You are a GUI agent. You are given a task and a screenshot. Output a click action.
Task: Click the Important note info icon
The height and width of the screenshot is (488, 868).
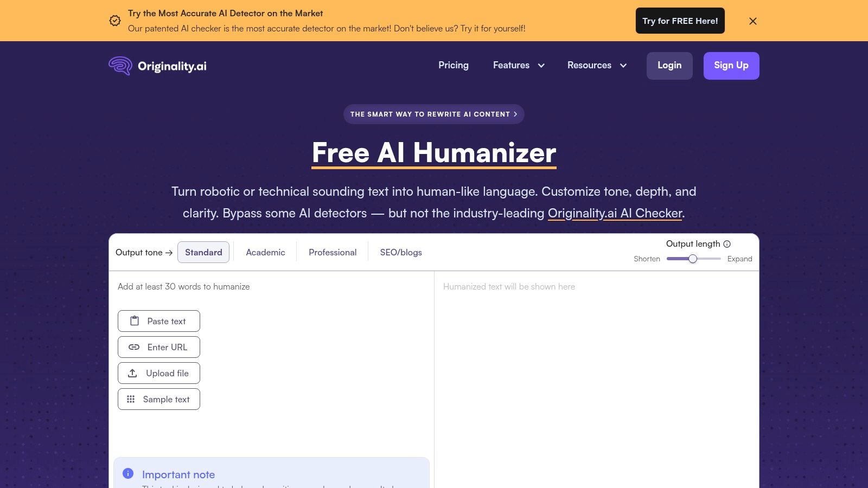point(128,473)
